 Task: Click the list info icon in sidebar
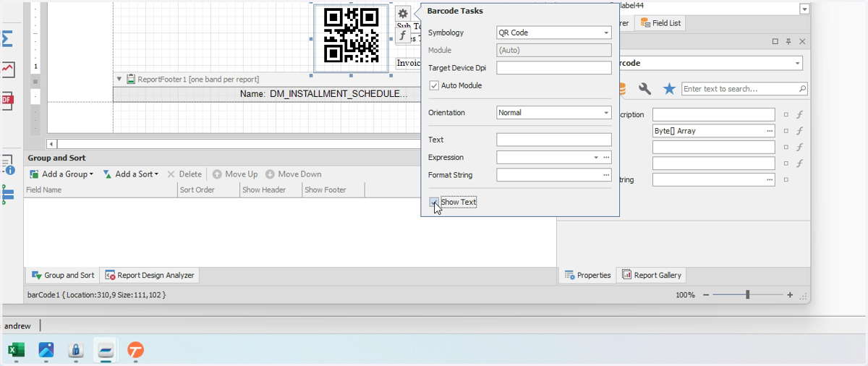point(8,164)
